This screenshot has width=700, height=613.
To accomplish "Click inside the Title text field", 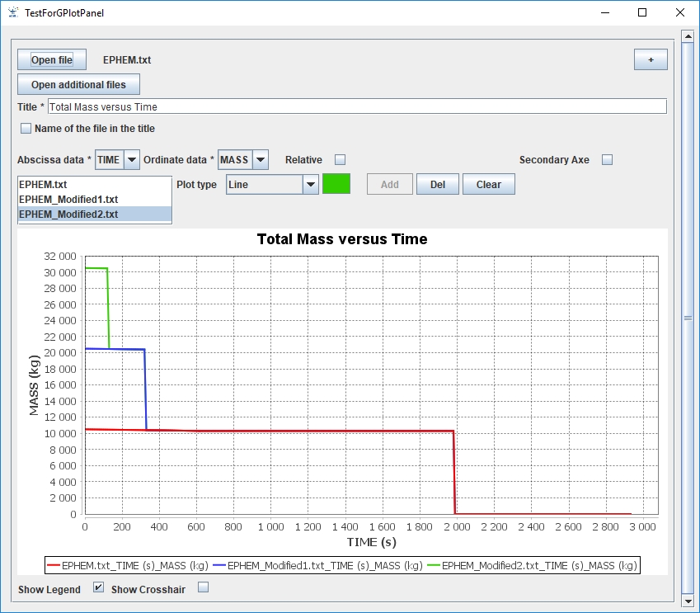I will coord(356,106).
